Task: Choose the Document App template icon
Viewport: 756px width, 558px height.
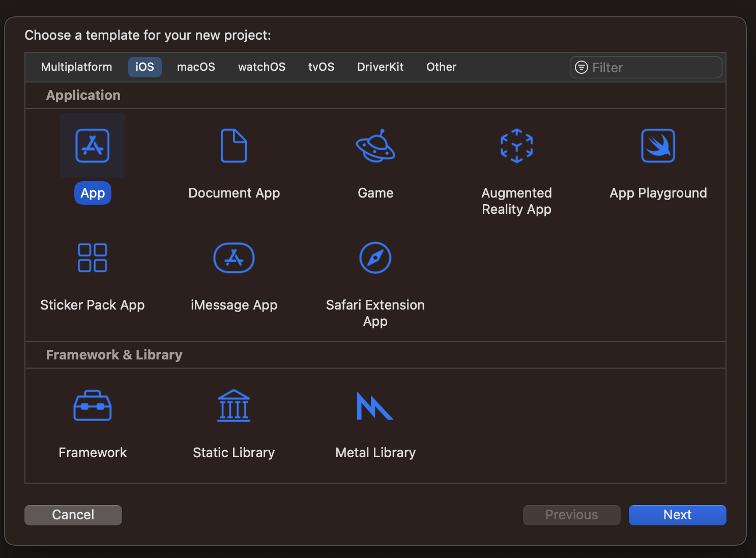Action: (x=234, y=146)
